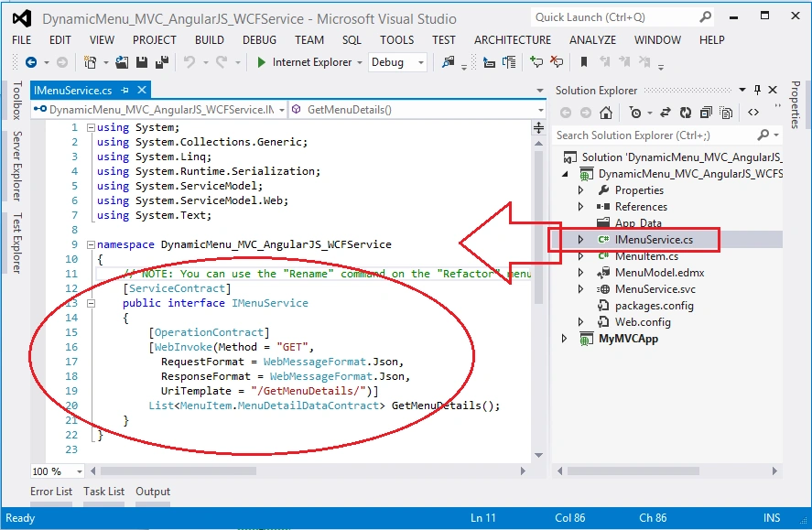This screenshot has width=812, height=530.
Task: Click the Navigate Backward arrow icon
Action: [31, 62]
